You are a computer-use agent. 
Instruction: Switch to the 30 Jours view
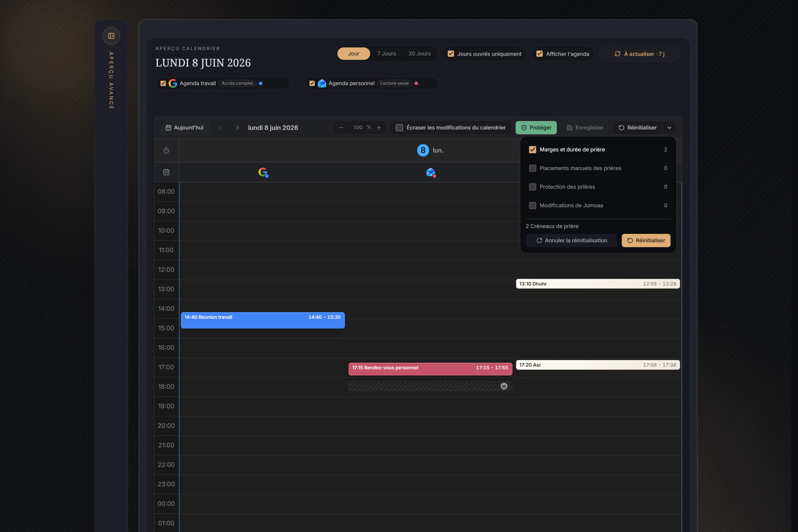(x=419, y=54)
